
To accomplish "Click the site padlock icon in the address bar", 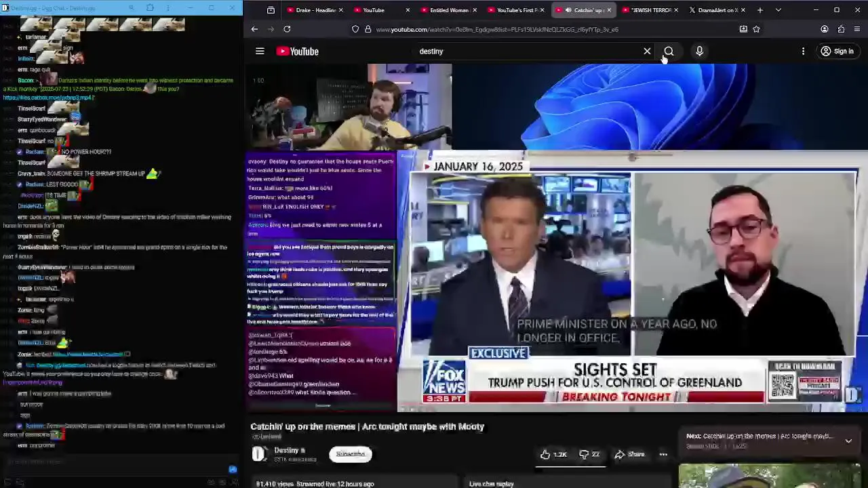I will pyautogui.click(x=368, y=29).
